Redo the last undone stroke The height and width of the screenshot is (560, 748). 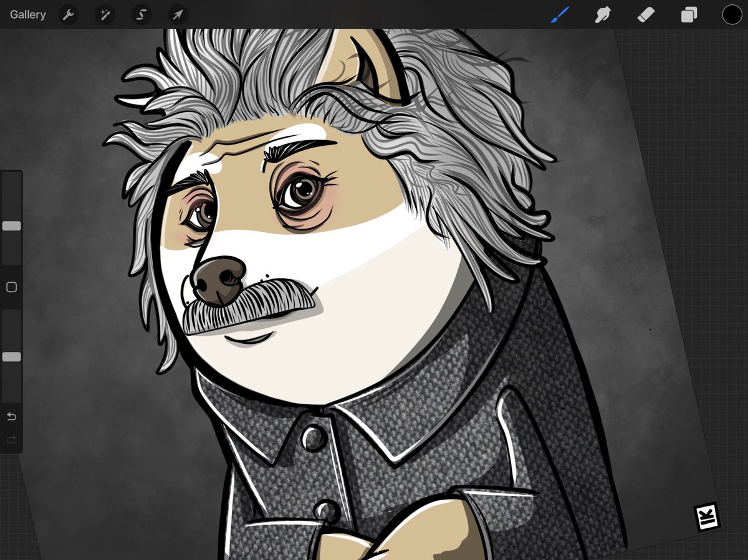pyautogui.click(x=11, y=440)
